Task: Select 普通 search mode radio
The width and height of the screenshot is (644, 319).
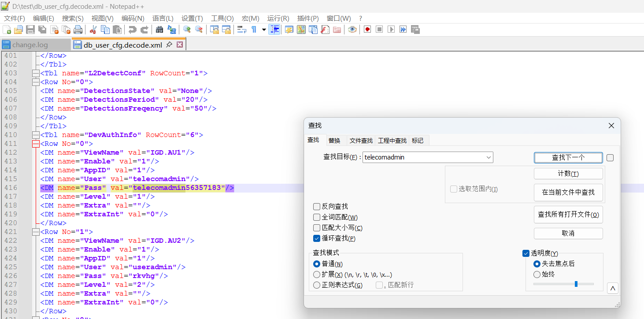Action: [317, 264]
